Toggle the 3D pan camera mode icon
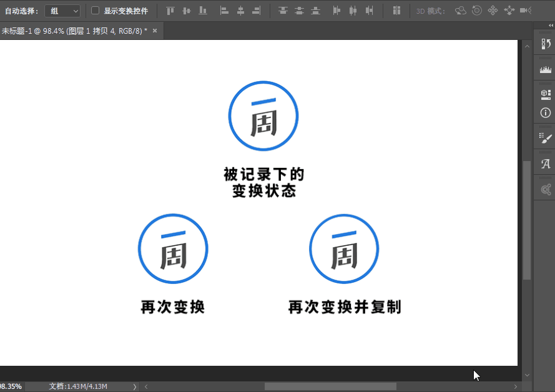The image size is (555, 392). 493,11
